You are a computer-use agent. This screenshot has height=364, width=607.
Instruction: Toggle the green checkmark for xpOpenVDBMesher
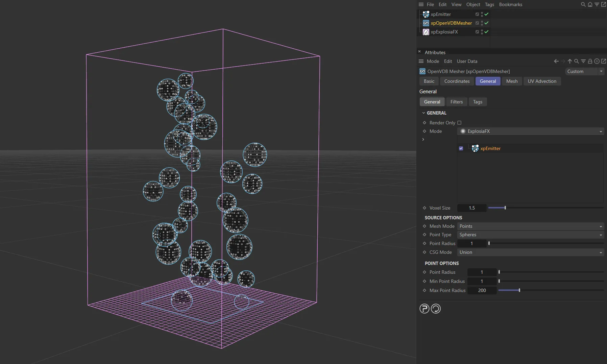(486, 23)
